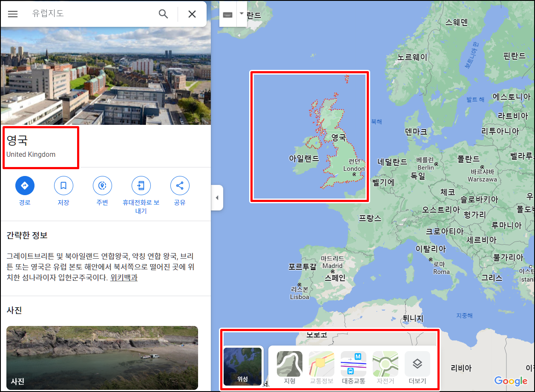
Task: Click the 공유 share icon
Action: (180, 186)
